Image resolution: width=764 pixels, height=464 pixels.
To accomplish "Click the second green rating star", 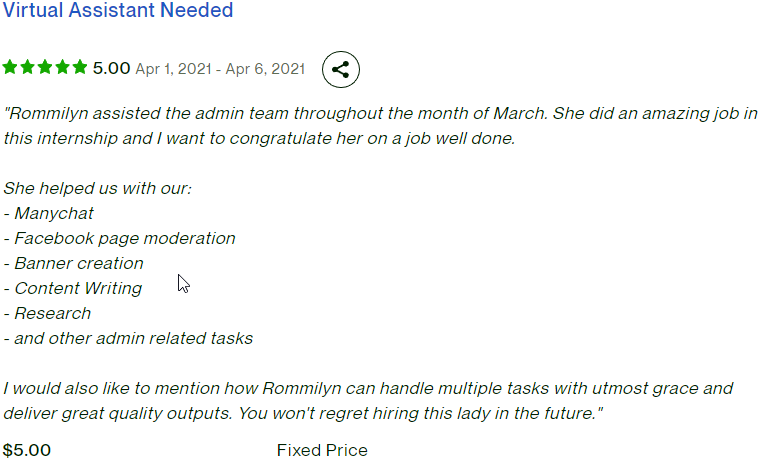I will tap(27, 67).
